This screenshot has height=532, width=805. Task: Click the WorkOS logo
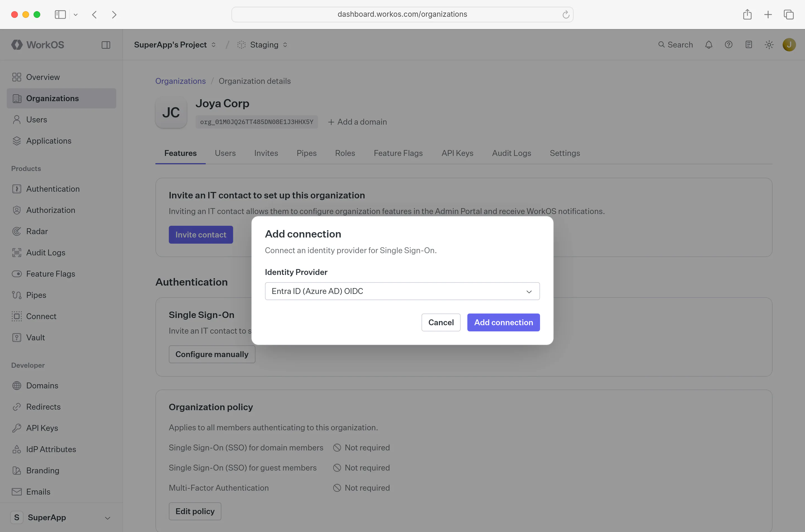pos(38,45)
